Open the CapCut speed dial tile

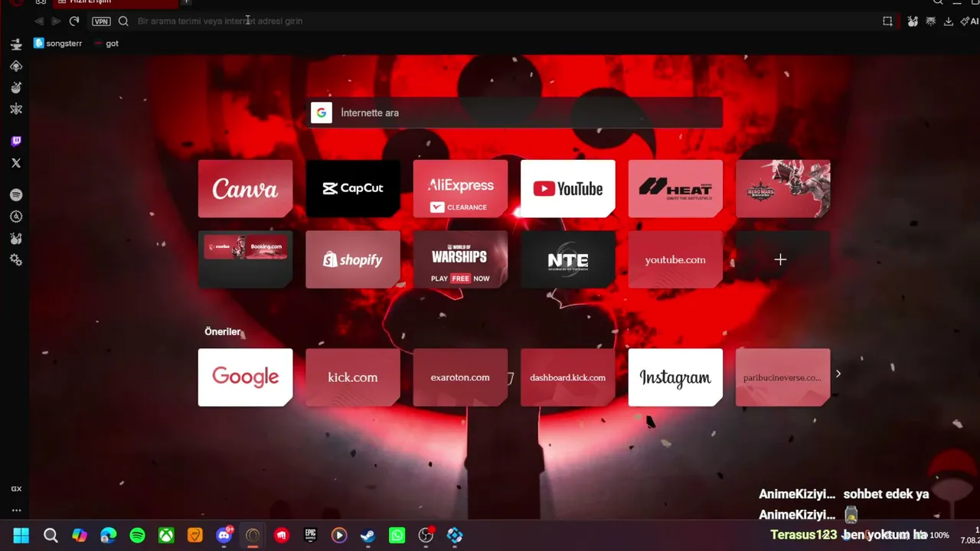pyautogui.click(x=353, y=189)
